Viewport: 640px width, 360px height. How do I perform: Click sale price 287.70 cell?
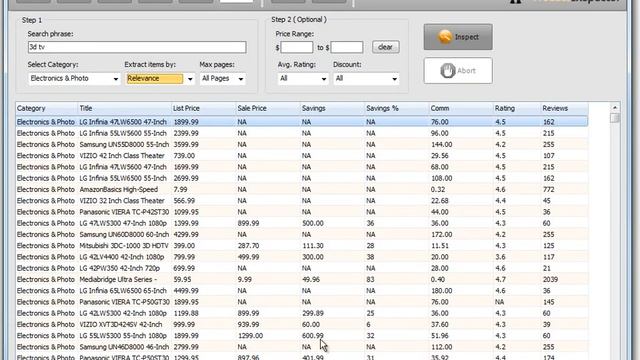248,246
